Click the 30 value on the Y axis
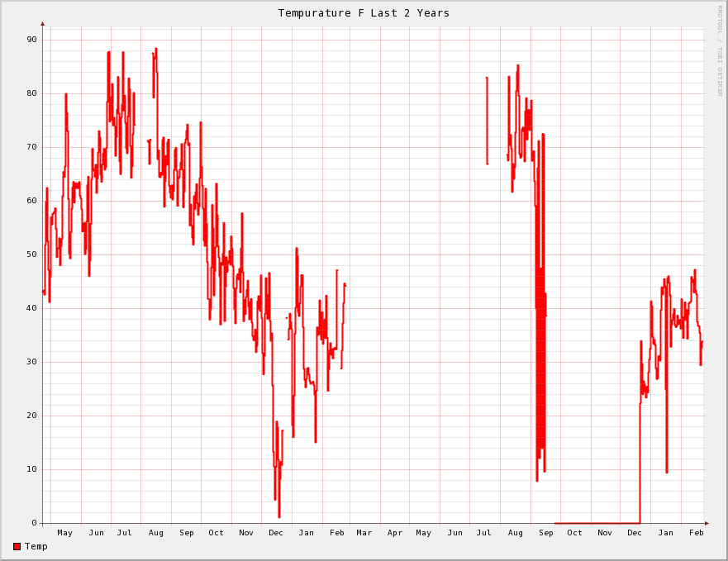Screen dimensions: 728x561 (31, 362)
